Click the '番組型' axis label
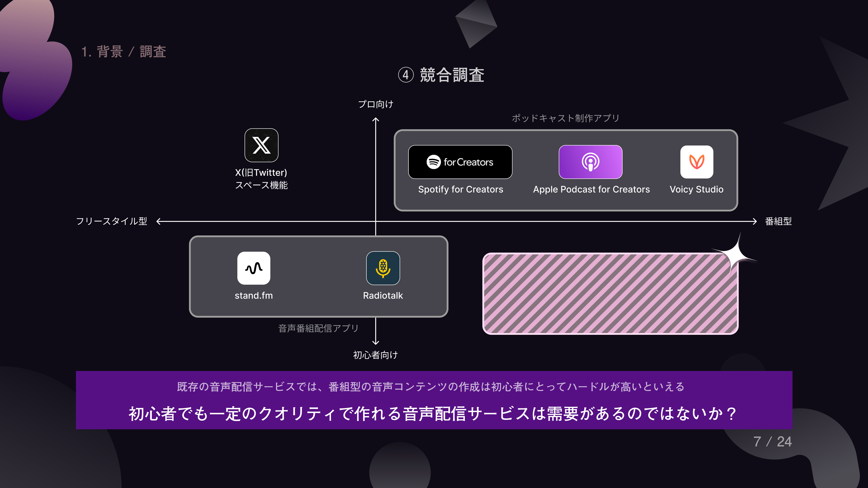 pyautogui.click(x=778, y=221)
